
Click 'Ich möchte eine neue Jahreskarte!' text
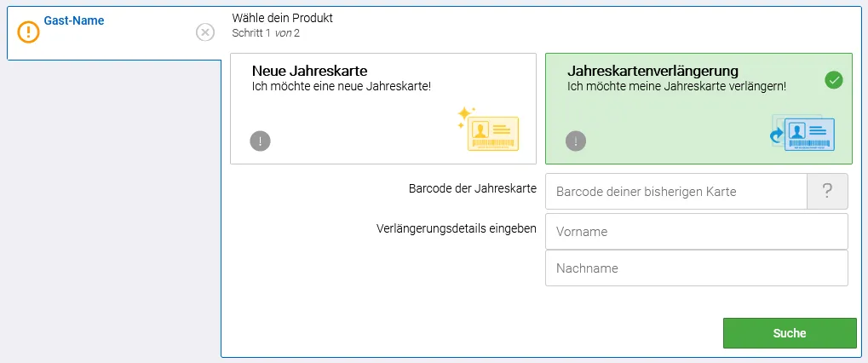(341, 87)
